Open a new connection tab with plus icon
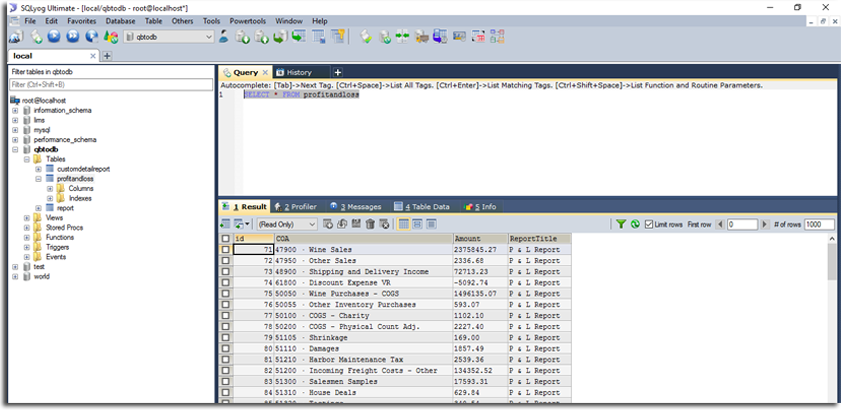This screenshot has width=848, height=411. pyautogui.click(x=107, y=56)
